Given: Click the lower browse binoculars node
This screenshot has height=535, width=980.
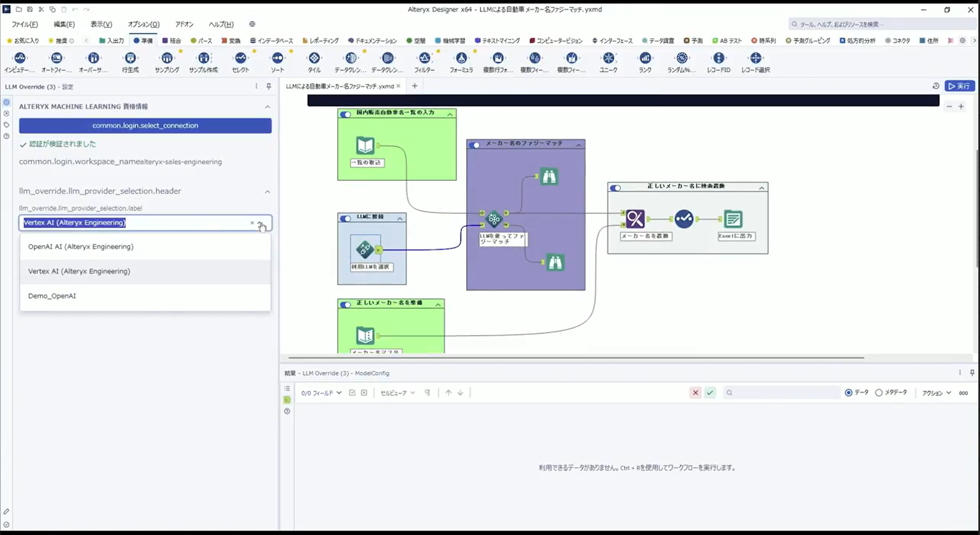Looking at the screenshot, I should 555,262.
